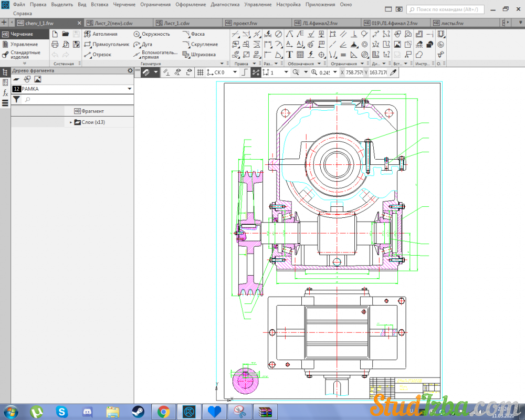Click the large T text tool icon
The image size is (525, 420).
tap(289, 55)
